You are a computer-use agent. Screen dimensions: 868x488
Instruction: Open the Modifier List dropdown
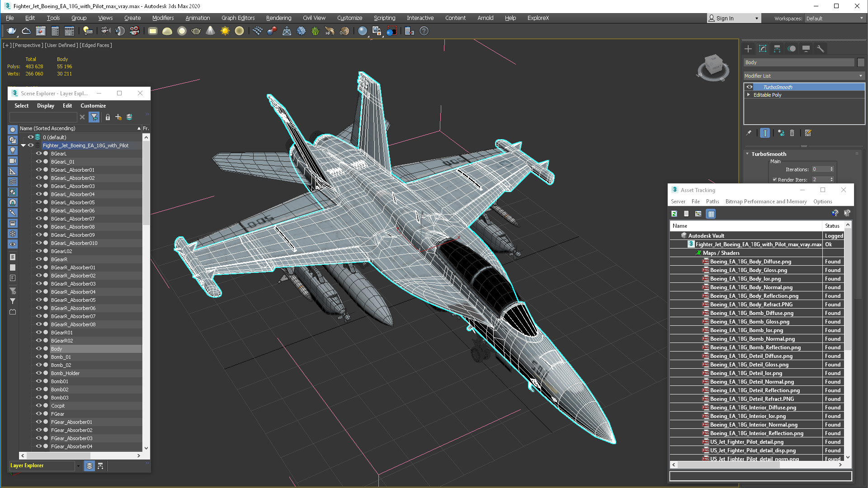(804, 76)
